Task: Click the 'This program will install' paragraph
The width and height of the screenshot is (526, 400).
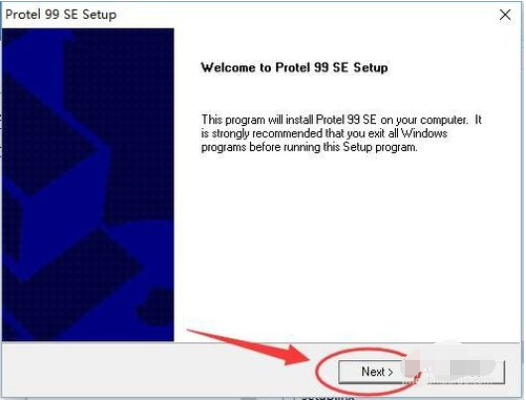Action: click(341, 133)
